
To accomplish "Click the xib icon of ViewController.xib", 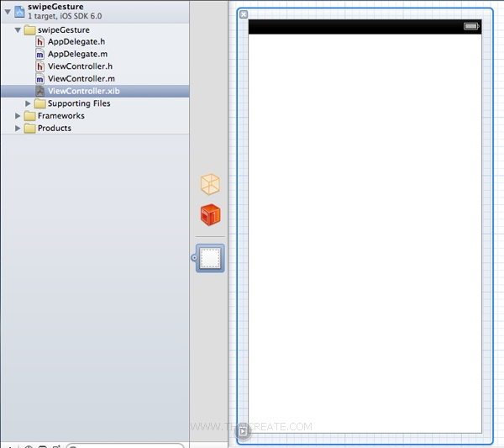I will pos(39,91).
